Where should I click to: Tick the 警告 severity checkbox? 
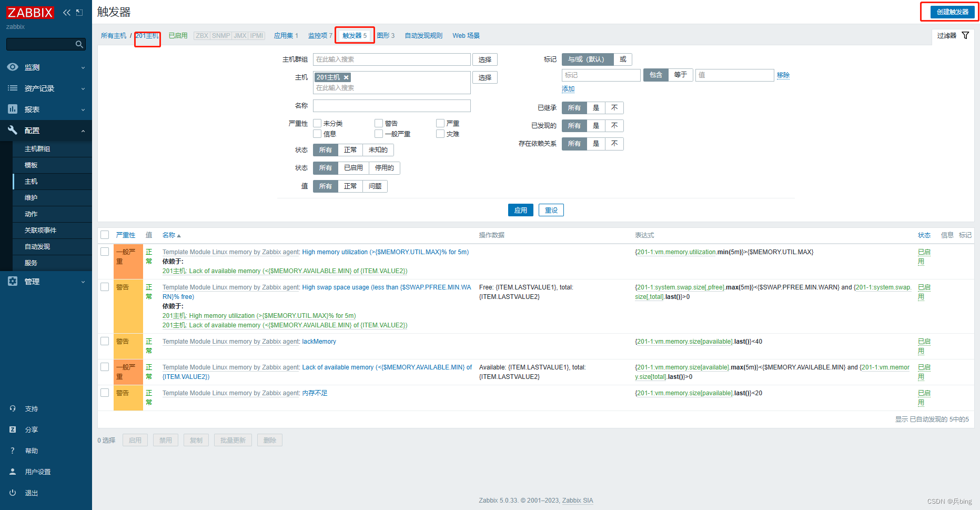(379, 123)
